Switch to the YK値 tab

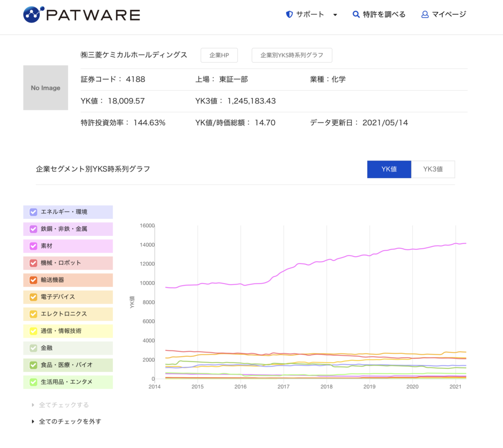(389, 169)
